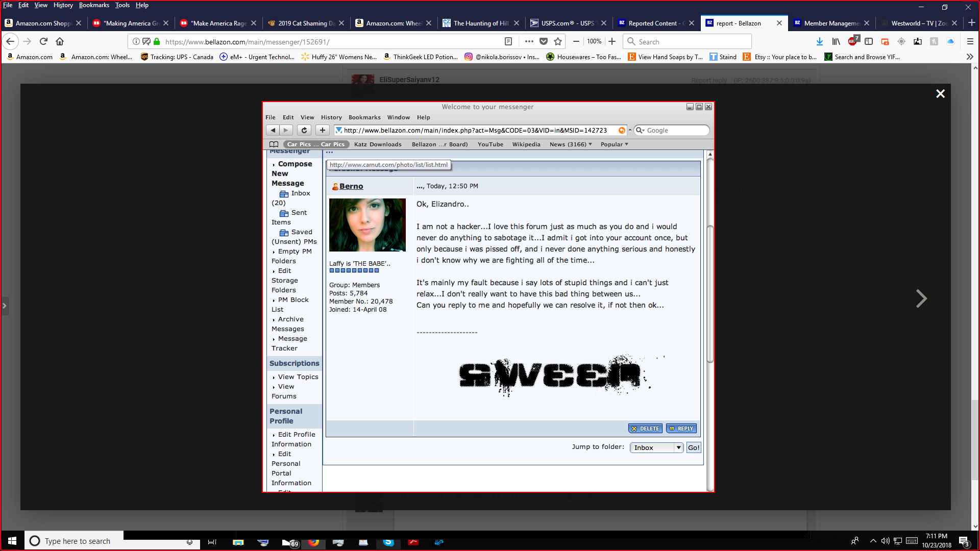Open the Library toolbar icon

pyautogui.click(x=836, y=41)
